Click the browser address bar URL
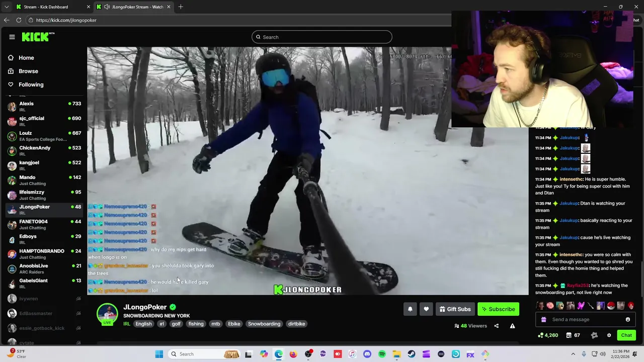This screenshot has width=644, height=362. [x=66, y=20]
